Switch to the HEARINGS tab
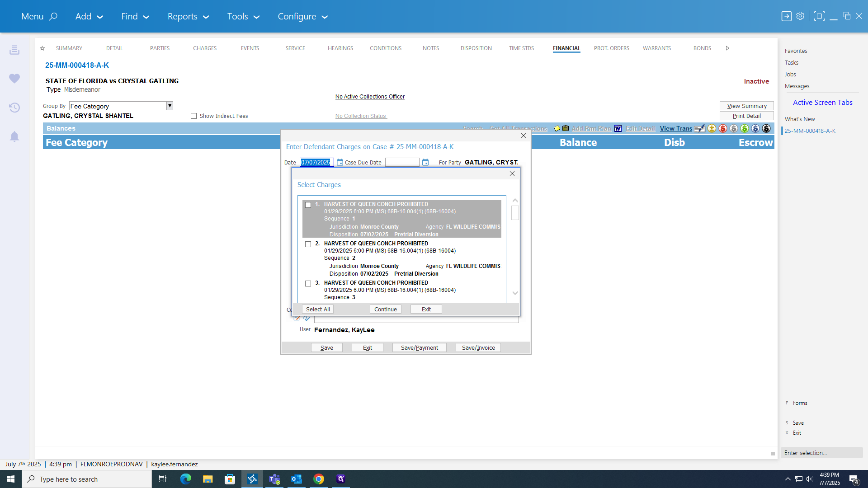Viewport: 868px width, 488px height. point(340,48)
